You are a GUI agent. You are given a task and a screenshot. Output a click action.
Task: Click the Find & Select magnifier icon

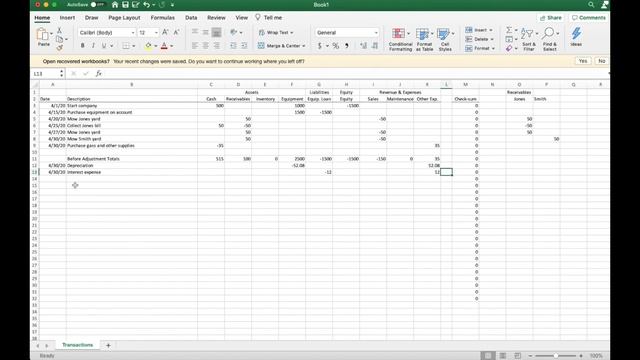tap(549, 33)
